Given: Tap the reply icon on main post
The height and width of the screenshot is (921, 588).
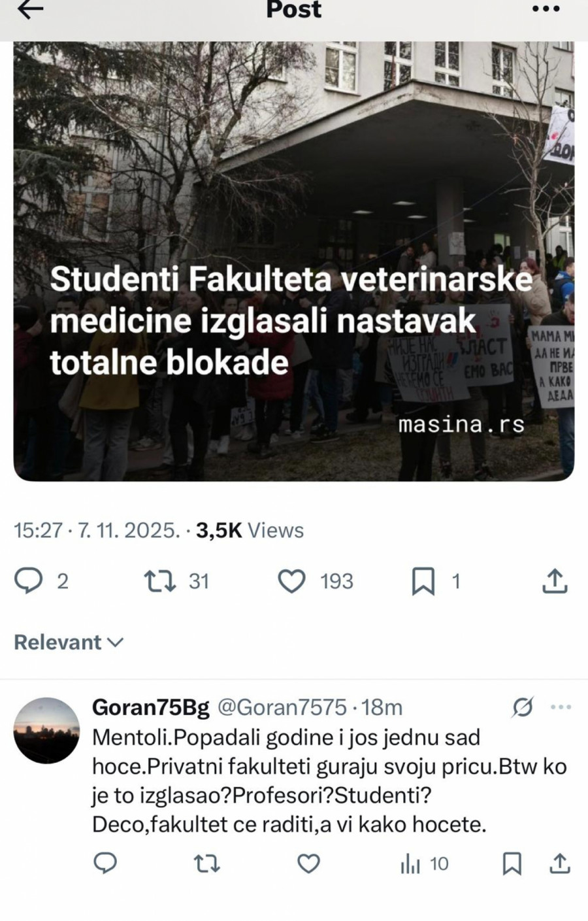Looking at the screenshot, I should click(x=28, y=581).
